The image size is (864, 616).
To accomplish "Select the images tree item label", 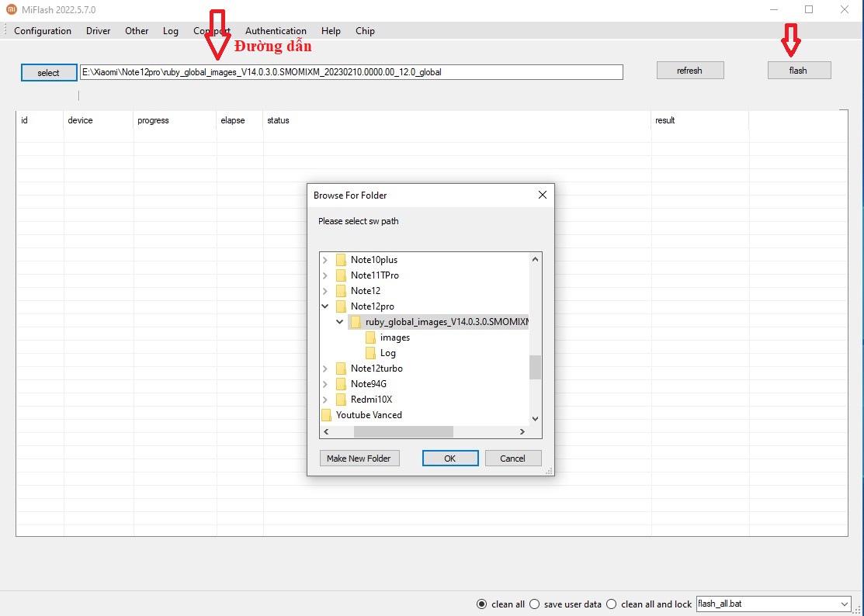I will click(x=395, y=337).
